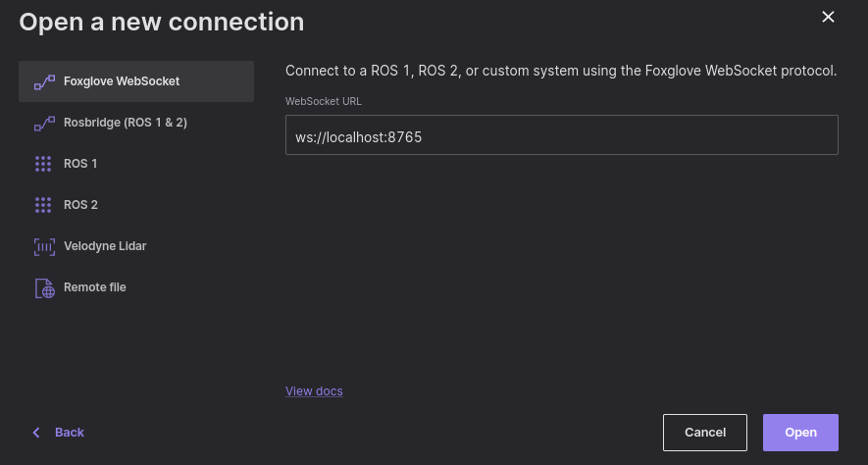
Task: Click the ROS 2 dotted grid icon
Action: tap(43, 205)
